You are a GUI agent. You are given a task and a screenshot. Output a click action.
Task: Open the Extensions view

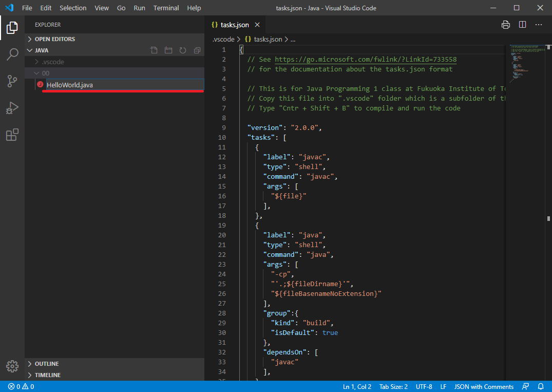12,135
